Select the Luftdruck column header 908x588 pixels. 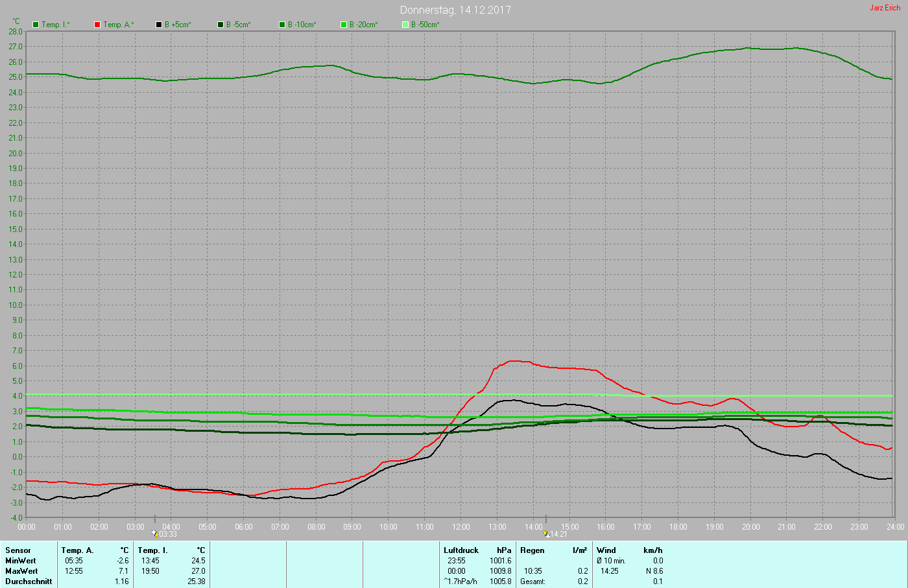[x=460, y=550]
